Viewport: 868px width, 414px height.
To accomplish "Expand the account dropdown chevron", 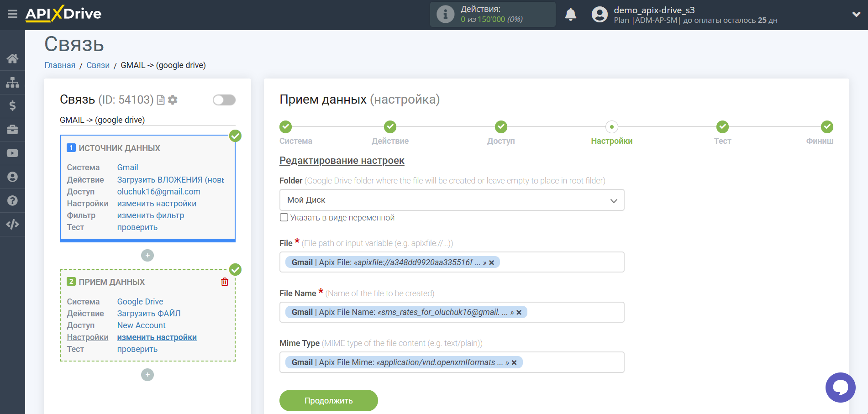I will (856, 15).
